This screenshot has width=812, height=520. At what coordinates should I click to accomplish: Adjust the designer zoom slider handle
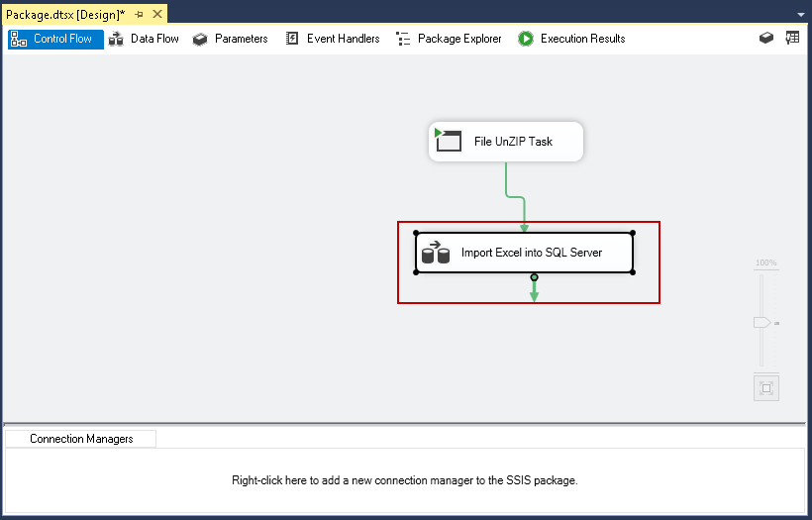(x=761, y=323)
